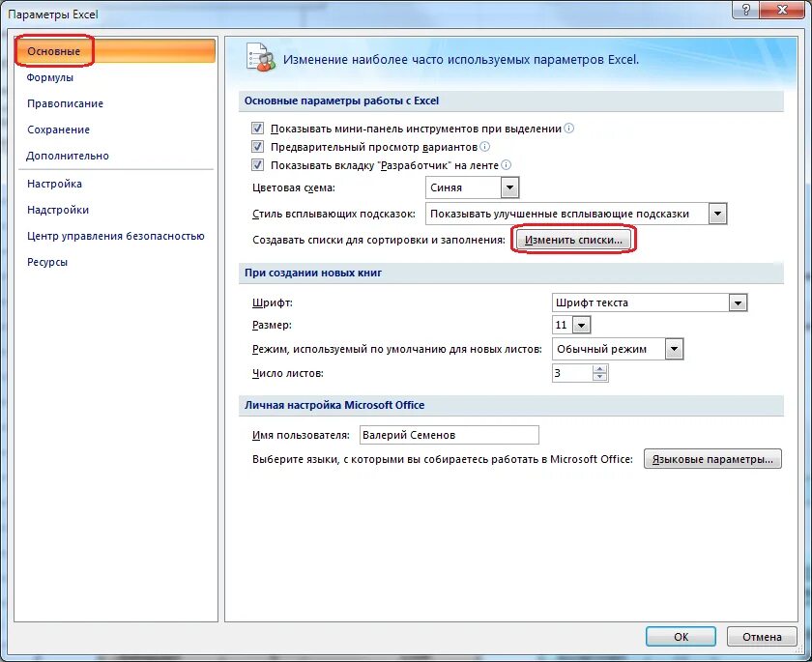
Task: Open the Правописание category
Action: 66,103
